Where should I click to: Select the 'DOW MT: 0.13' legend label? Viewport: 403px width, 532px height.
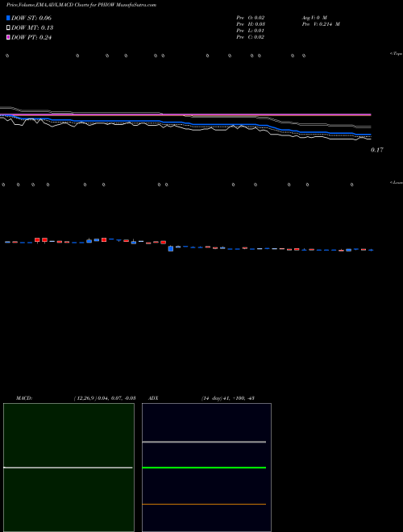click(32, 28)
